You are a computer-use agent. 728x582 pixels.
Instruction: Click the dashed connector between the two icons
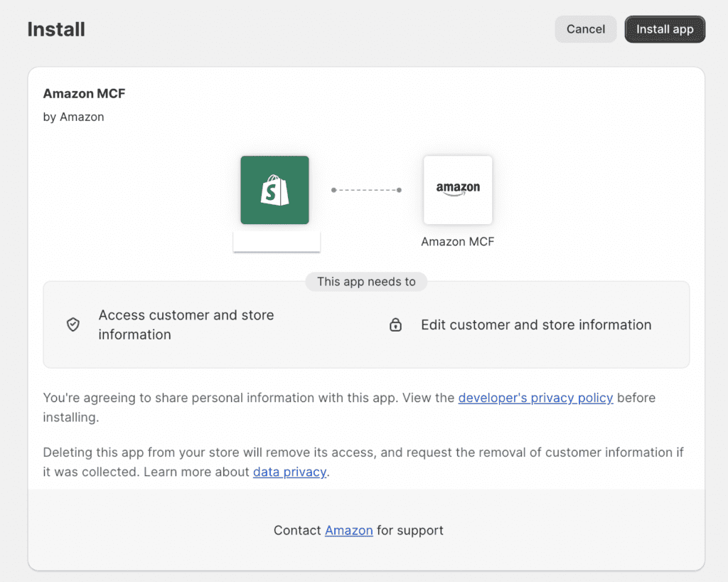pyautogui.click(x=366, y=190)
